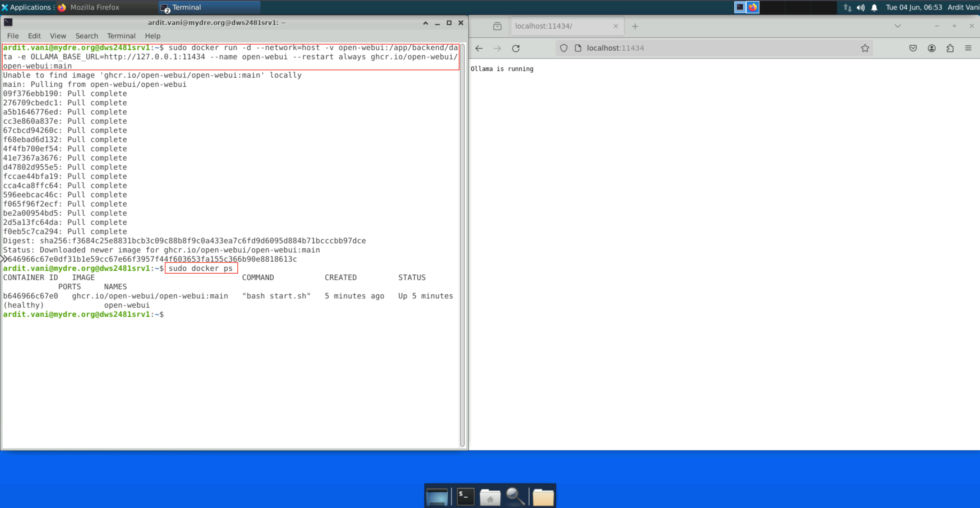Launch terminal emulator from dock
980x508 pixels.
pyautogui.click(x=466, y=497)
